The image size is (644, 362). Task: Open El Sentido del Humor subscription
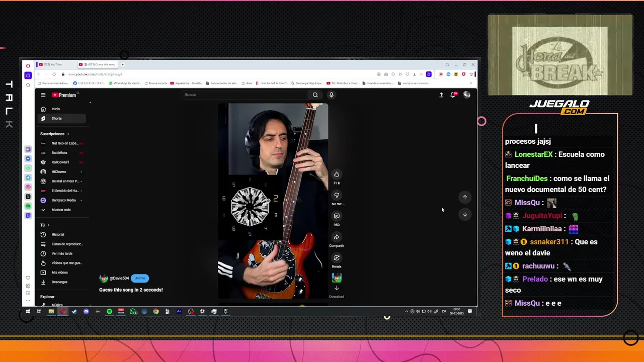62,191
